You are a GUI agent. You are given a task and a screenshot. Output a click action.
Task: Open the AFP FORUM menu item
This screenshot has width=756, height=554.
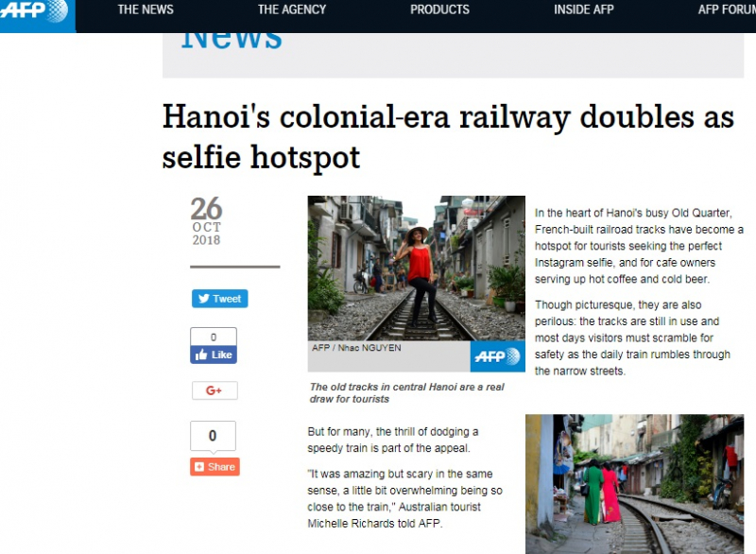point(727,9)
